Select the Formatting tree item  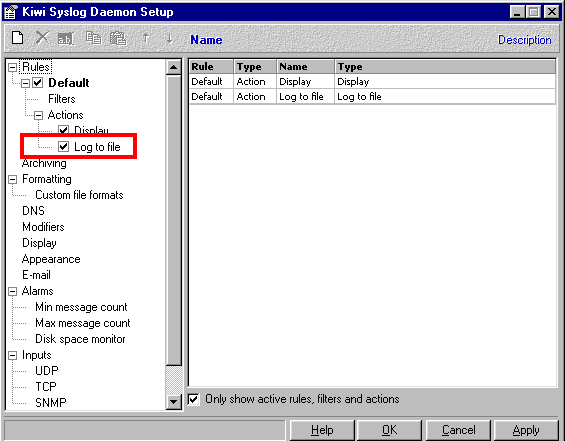coord(47,179)
